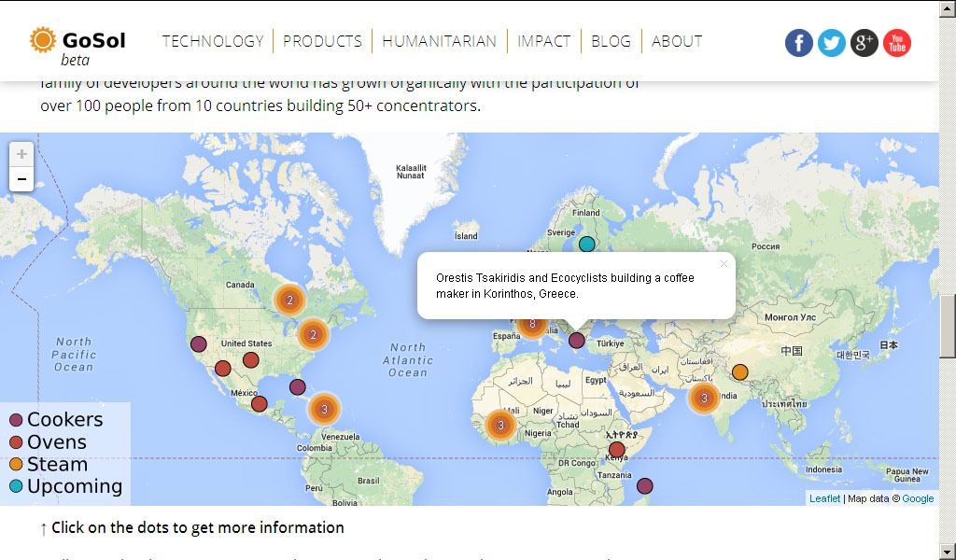
Task: Open the YouTube channel icon
Action: tap(897, 43)
